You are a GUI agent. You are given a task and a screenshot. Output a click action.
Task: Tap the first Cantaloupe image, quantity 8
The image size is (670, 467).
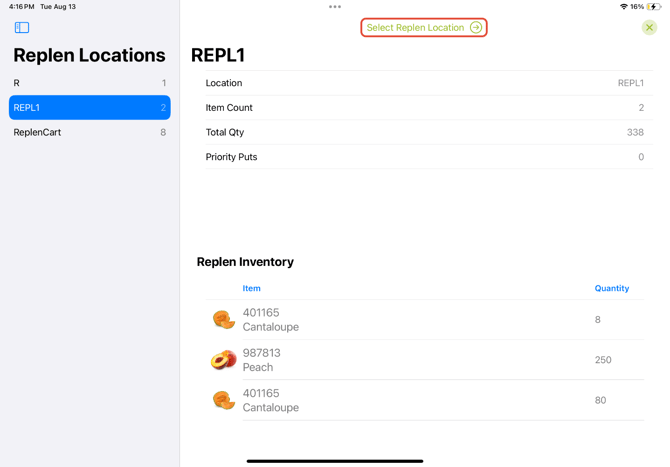click(x=223, y=320)
